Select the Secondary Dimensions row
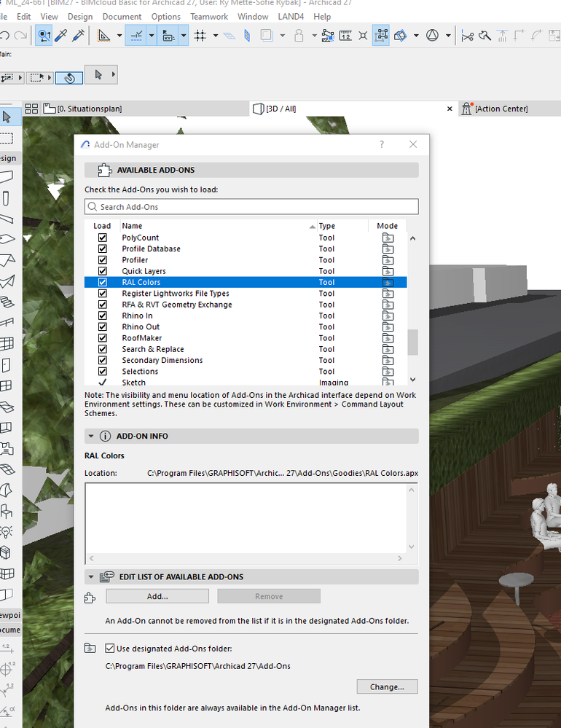 246,360
